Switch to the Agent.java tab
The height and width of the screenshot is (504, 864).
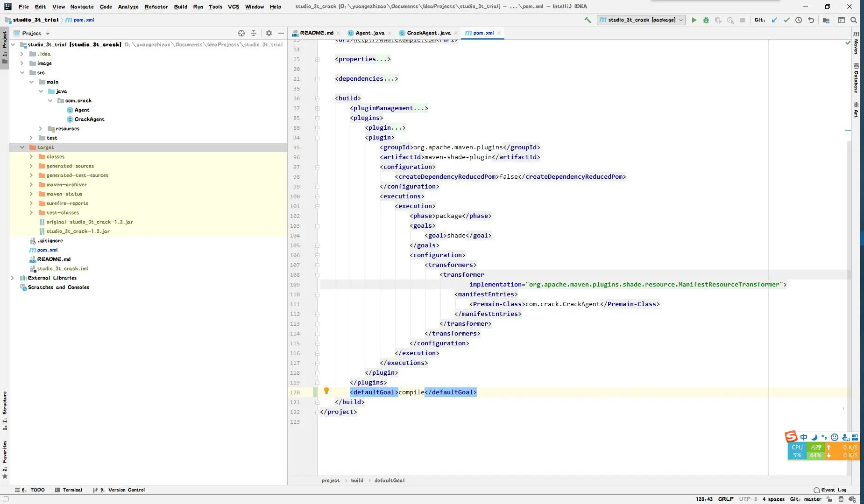coord(370,33)
